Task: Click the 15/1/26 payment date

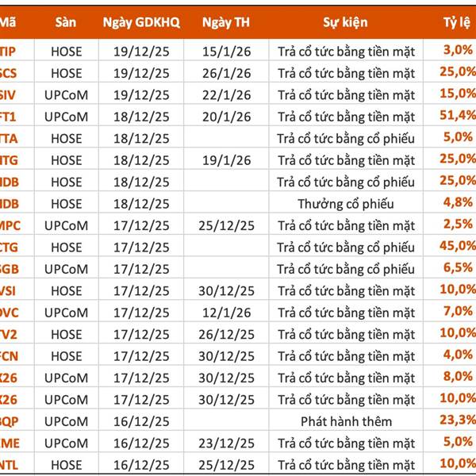Action: (x=226, y=52)
